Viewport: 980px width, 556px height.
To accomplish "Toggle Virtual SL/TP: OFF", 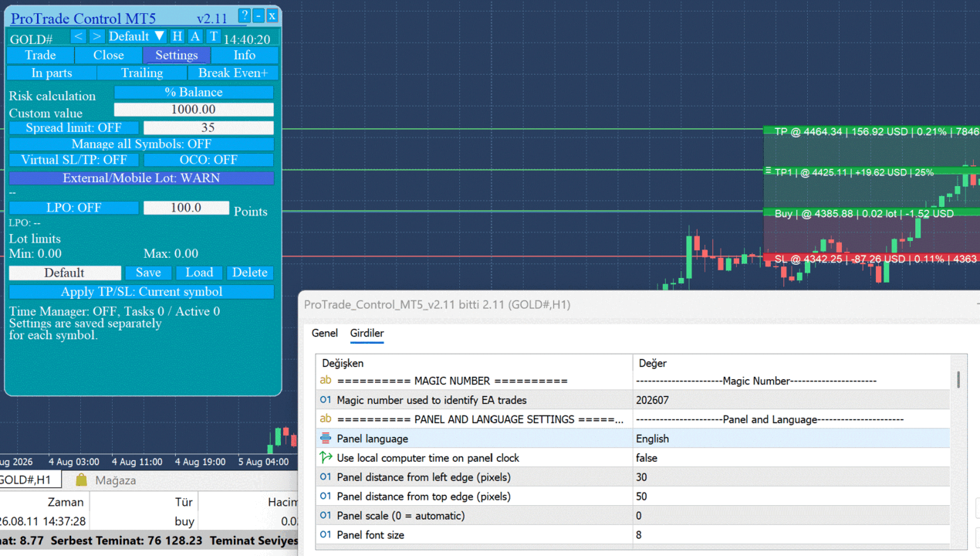I will point(74,160).
